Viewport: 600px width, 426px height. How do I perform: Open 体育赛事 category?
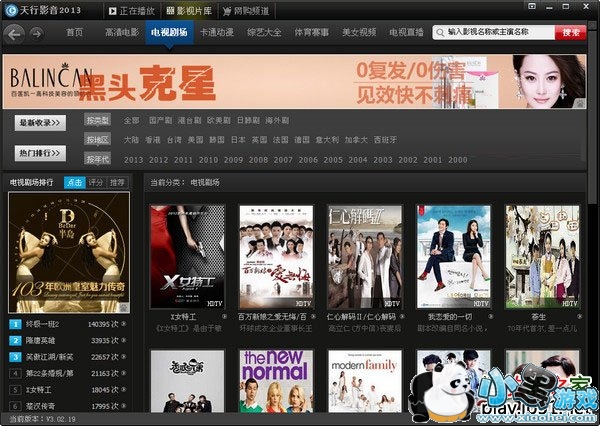(311, 33)
